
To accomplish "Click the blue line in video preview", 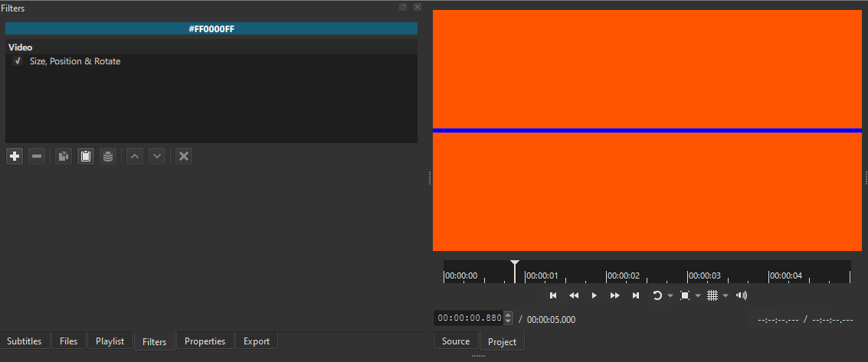I will 647,130.
